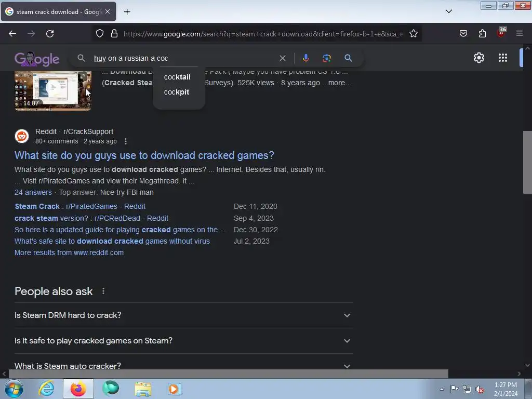Screen dimensions: 532x399
Task: Save page to Pocket
Action: 463,34
